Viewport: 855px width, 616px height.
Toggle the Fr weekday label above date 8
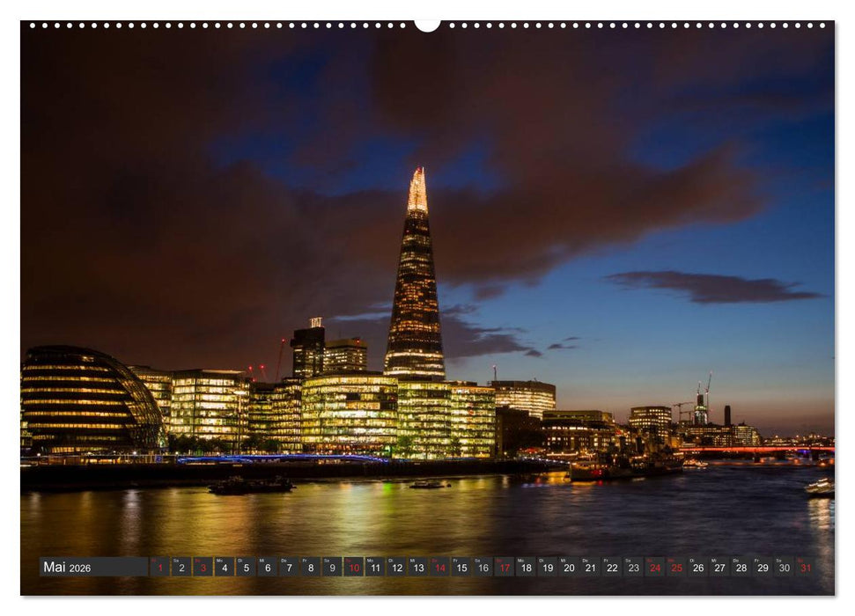coord(306,561)
